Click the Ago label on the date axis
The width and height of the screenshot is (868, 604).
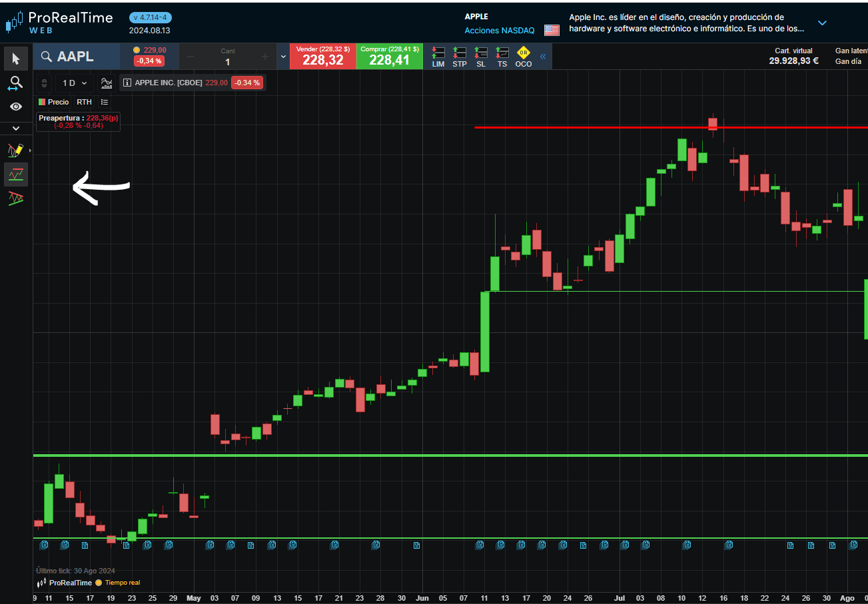pos(847,598)
